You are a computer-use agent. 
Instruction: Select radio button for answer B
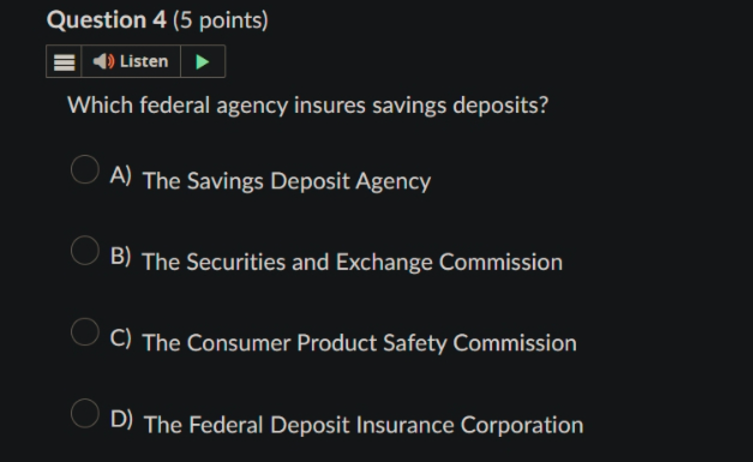tap(85, 250)
